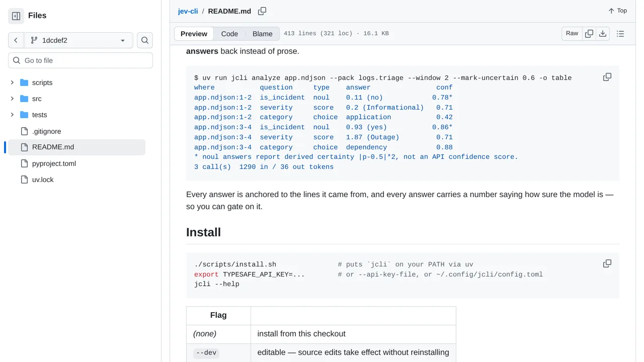The image size is (644, 362).
Task: View the Raw file
Action: click(572, 33)
